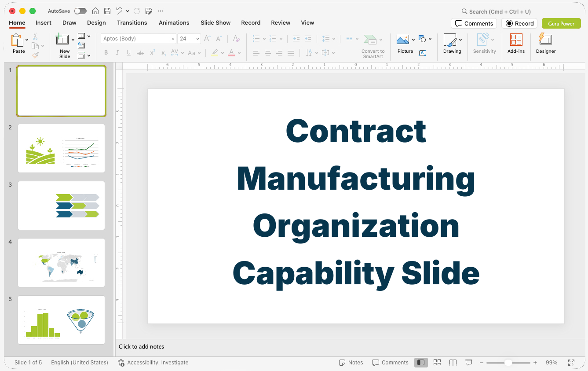Click the Record button beside Guru Power
This screenshot has height=371, width=588.
(519, 23)
